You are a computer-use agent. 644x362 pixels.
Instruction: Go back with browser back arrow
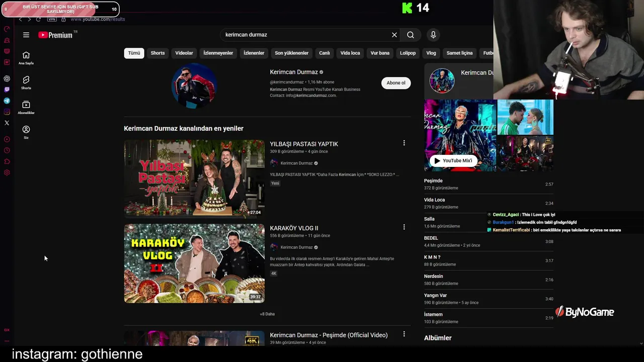(x=20, y=19)
